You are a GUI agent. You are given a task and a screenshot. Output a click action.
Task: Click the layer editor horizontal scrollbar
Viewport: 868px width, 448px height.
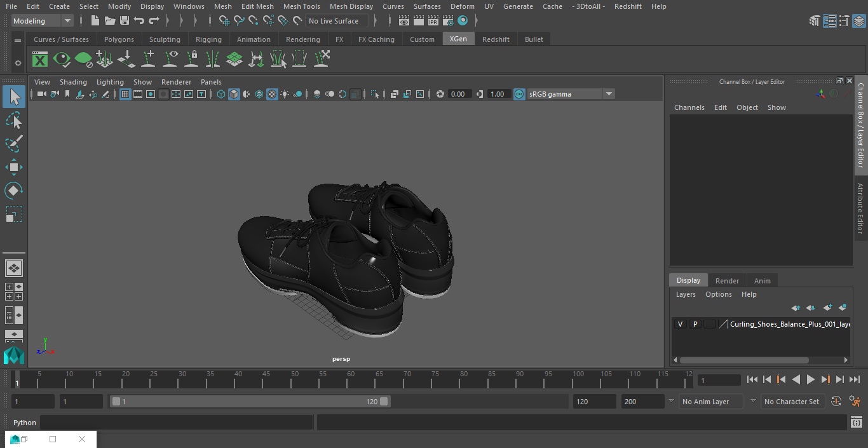(x=745, y=360)
